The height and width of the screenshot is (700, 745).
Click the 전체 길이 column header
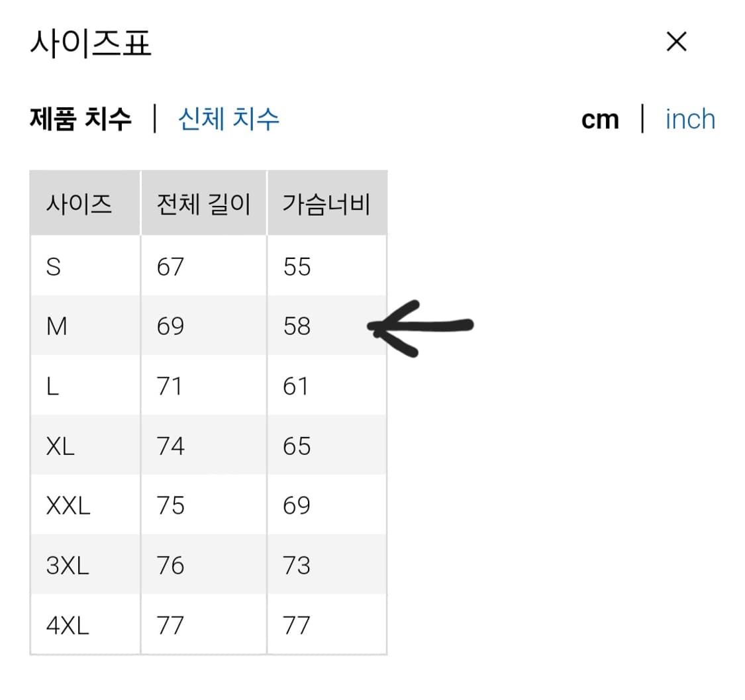pos(202,204)
